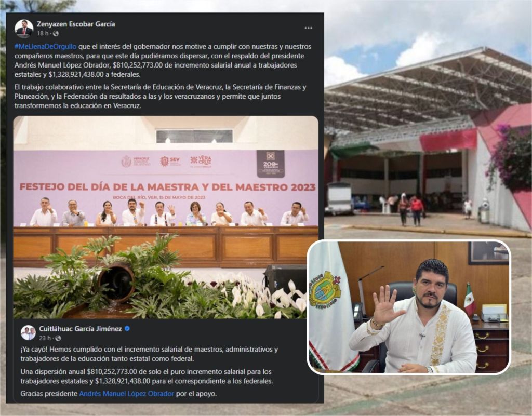Image resolution: width=532 pixels, height=416 pixels.
Task: Open the three-dot post options menu
Action: point(308,28)
